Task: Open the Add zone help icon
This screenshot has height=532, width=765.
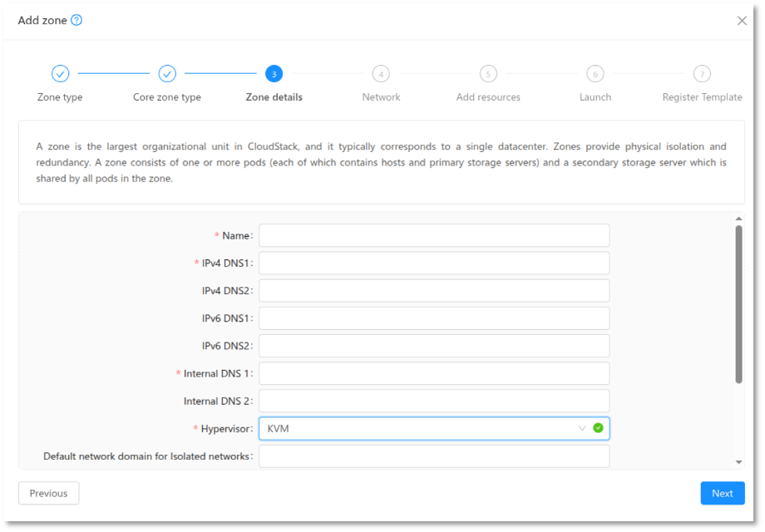Action: click(76, 19)
